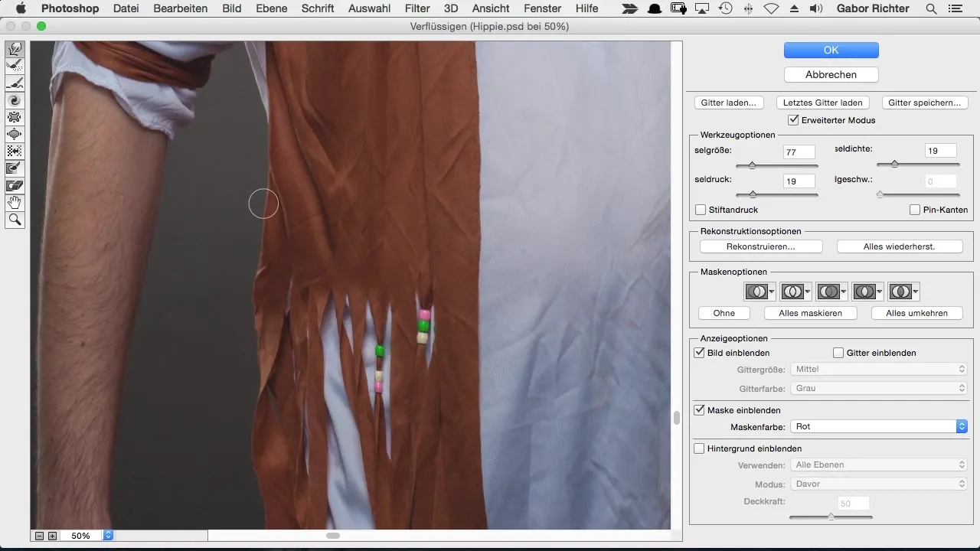Select the Hand tool
This screenshot has height=551, width=980.
click(15, 202)
